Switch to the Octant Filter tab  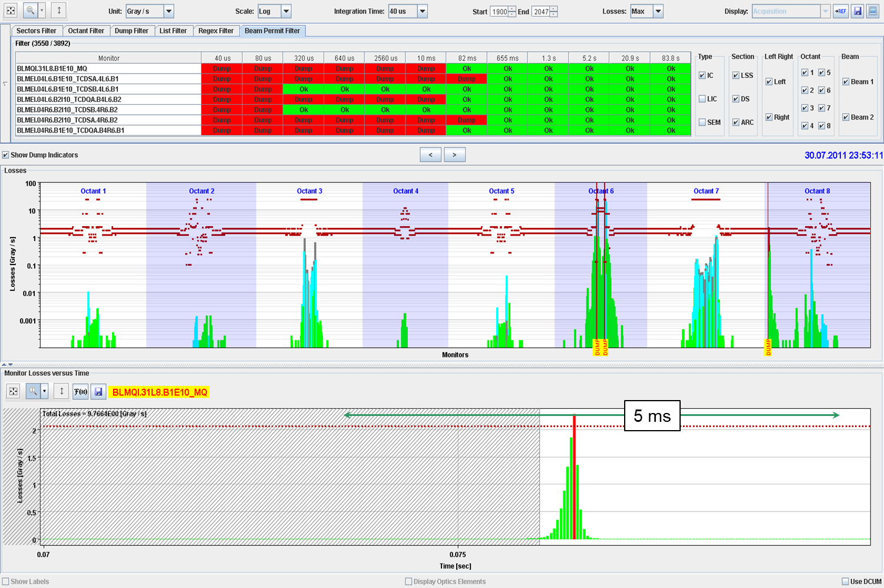click(86, 31)
